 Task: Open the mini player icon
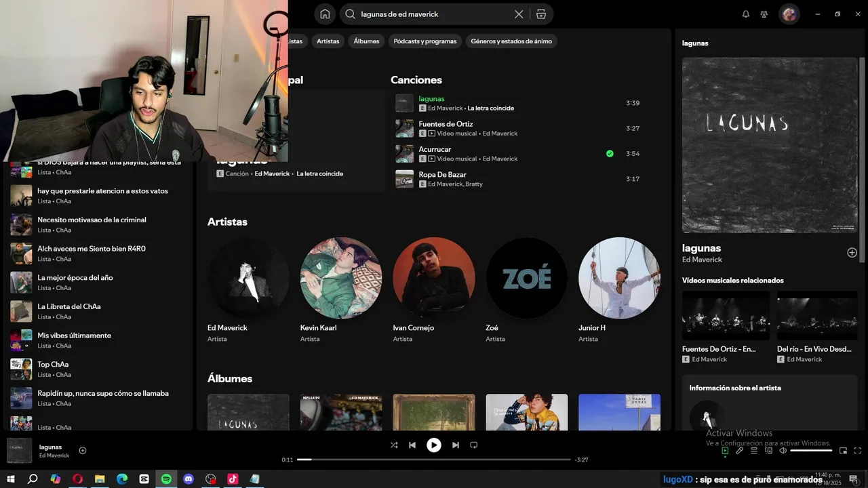(x=843, y=451)
